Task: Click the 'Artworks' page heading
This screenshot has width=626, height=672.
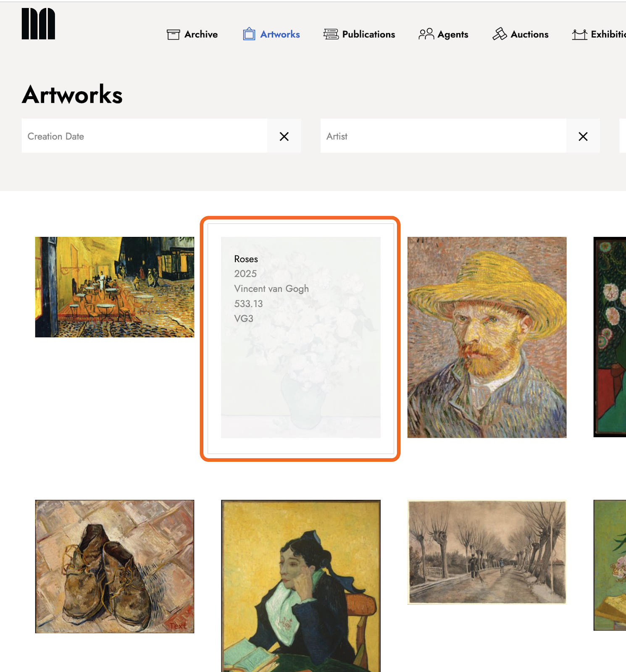Action: [x=72, y=94]
